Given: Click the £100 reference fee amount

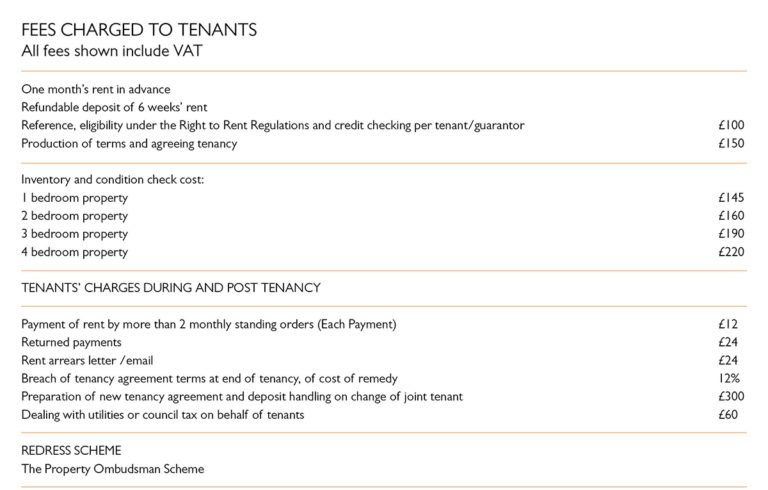Looking at the screenshot, I should click(x=731, y=125).
